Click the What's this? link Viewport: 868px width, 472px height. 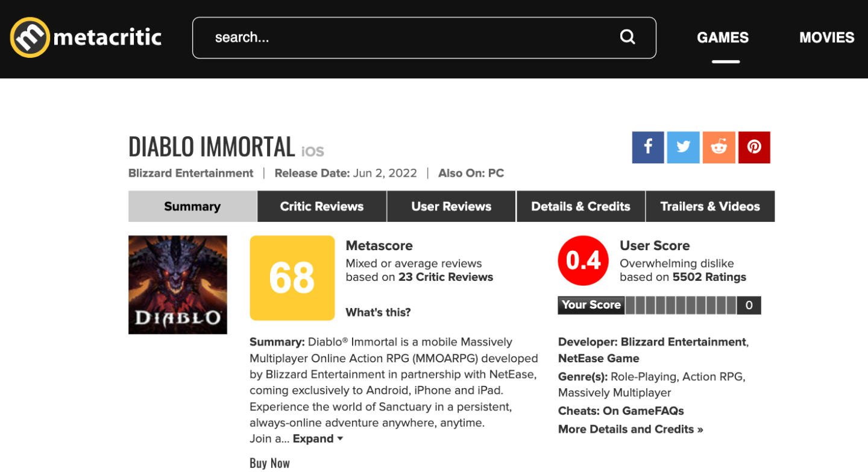378,312
